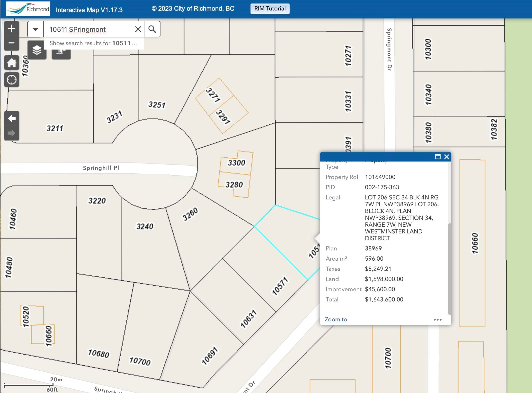Viewport: 532px width, 393px height.
Task: Go to default extent home icon
Action: pos(11,63)
